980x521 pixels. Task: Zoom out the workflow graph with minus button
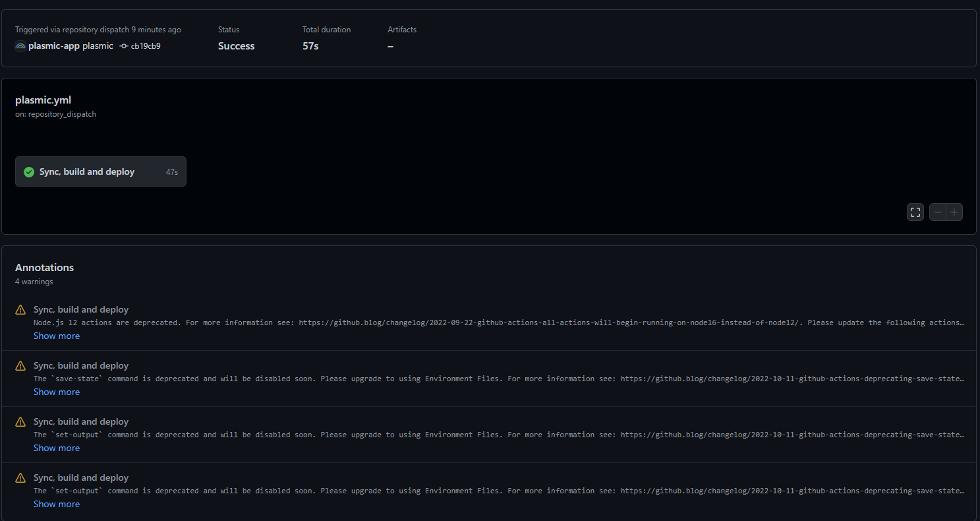(937, 212)
